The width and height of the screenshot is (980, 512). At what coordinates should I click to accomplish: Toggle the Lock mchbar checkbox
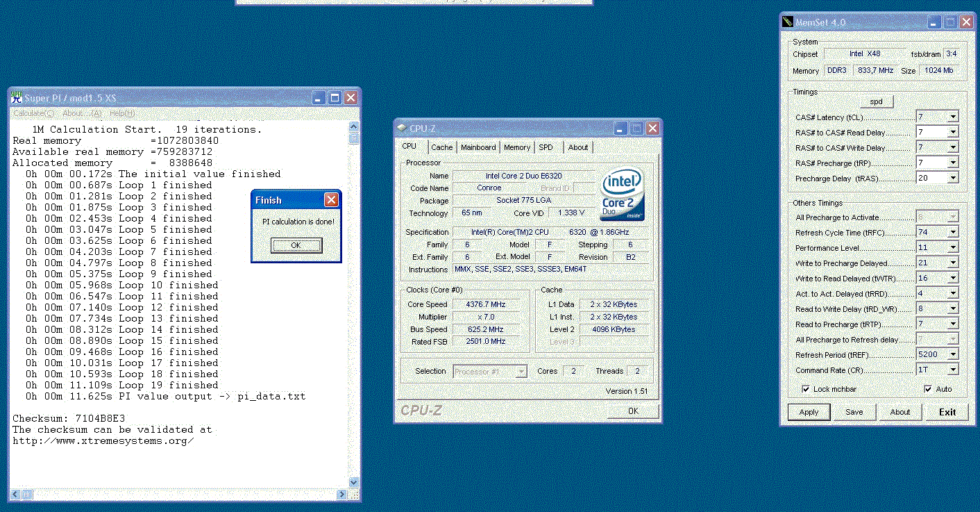[806, 389]
